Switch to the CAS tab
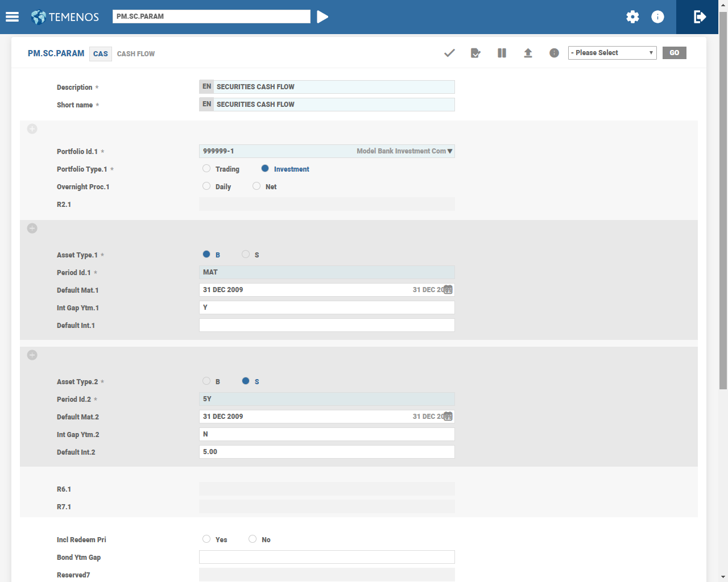 [101, 54]
